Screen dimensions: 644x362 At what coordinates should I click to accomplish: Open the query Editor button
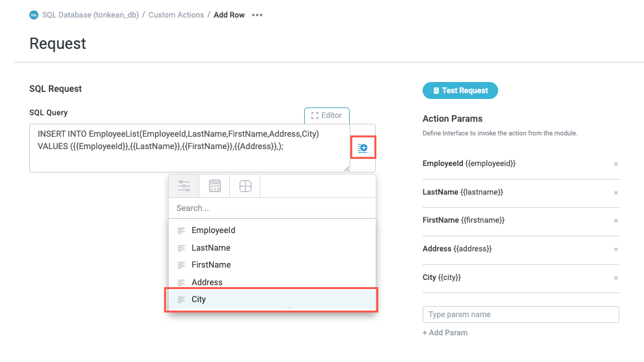tap(327, 115)
